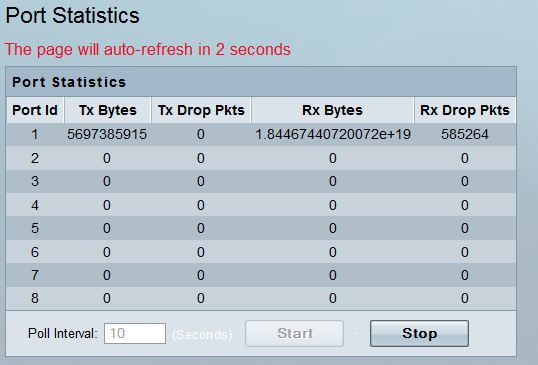The height and width of the screenshot is (365, 538).
Task: Select the Tx Bytes column header
Action: tap(107, 110)
